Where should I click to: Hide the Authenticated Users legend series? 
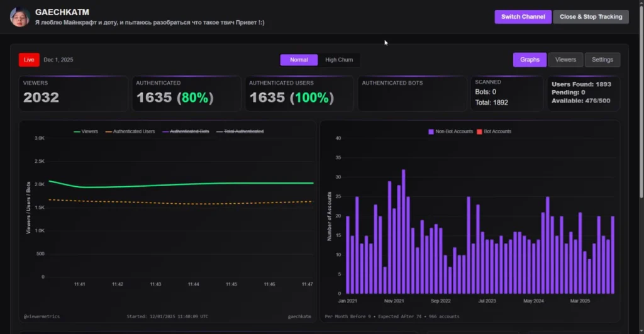click(130, 131)
